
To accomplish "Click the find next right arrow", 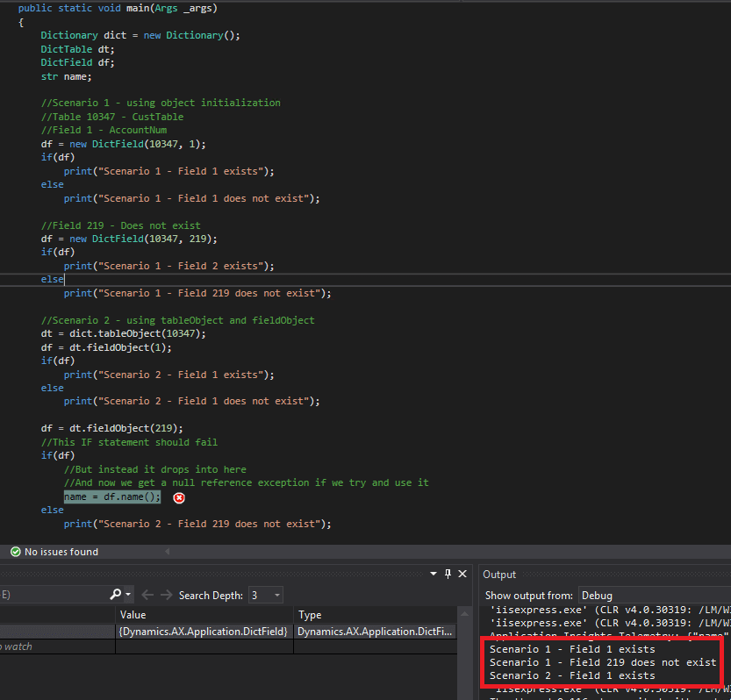I will coord(167,595).
